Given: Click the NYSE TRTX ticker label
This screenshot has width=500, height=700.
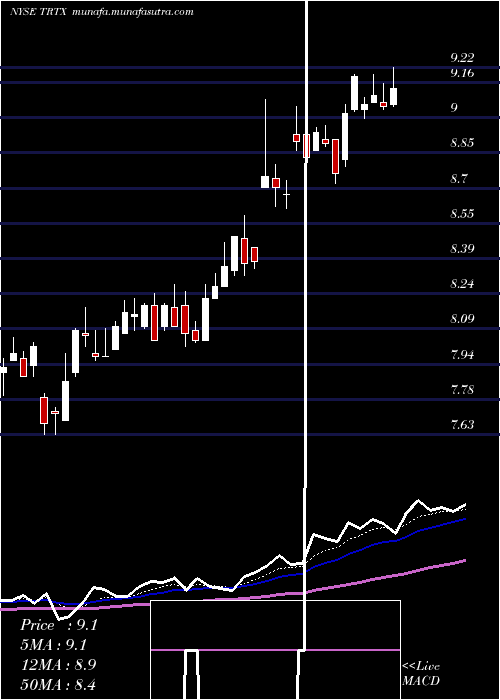Looking at the screenshot, I should pos(38,12).
